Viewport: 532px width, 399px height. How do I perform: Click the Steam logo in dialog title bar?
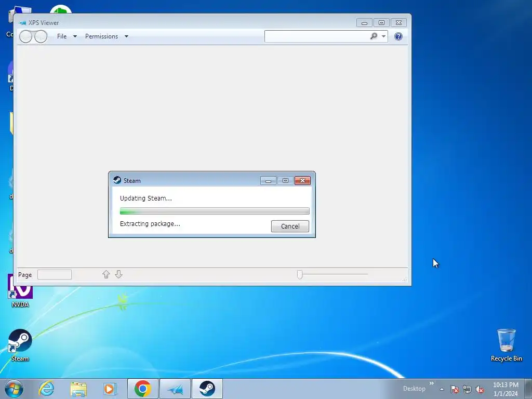click(x=117, y=180)
